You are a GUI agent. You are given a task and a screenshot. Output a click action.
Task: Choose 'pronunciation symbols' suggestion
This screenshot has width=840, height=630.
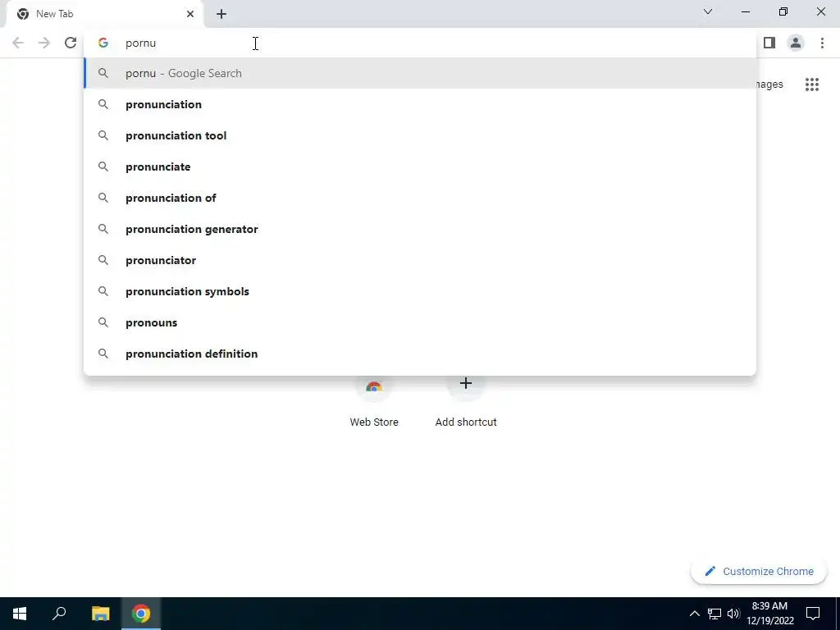point(420,291)
